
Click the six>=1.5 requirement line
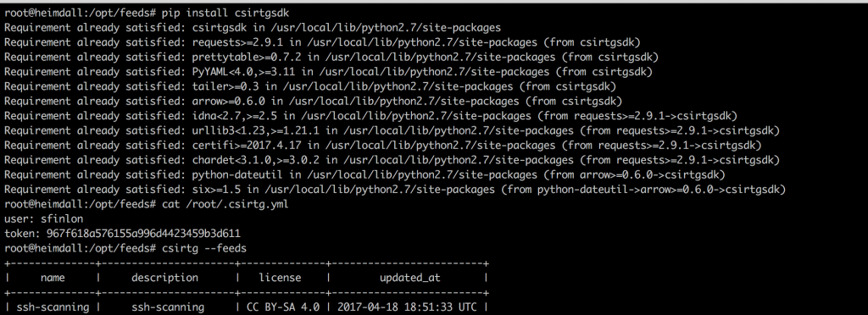click(395, 190)
